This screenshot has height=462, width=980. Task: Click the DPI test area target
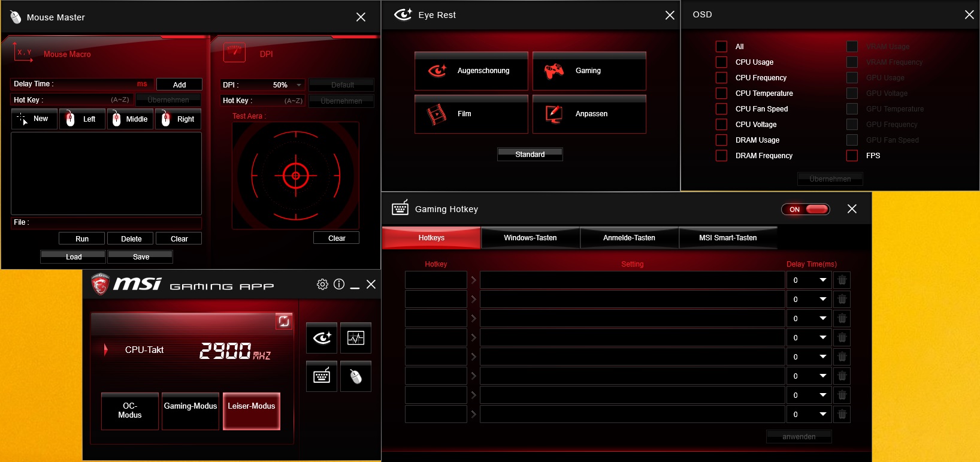click(295, 176)
